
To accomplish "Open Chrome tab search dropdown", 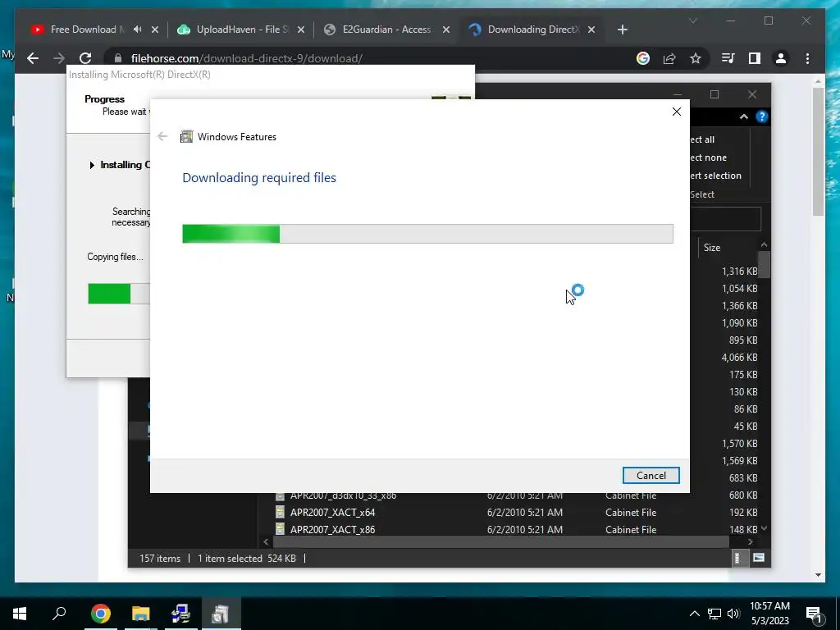I will (693, 21).
